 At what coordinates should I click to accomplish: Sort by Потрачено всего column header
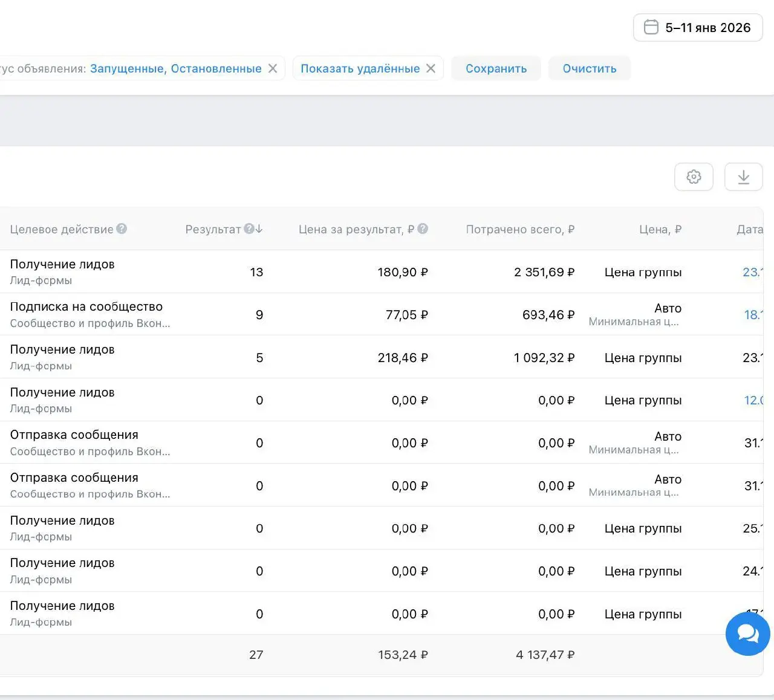pos(520,230)
